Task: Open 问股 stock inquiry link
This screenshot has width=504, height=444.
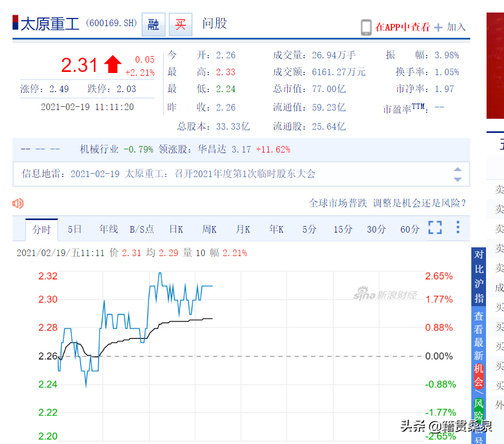Action: (x=215, y=23)
